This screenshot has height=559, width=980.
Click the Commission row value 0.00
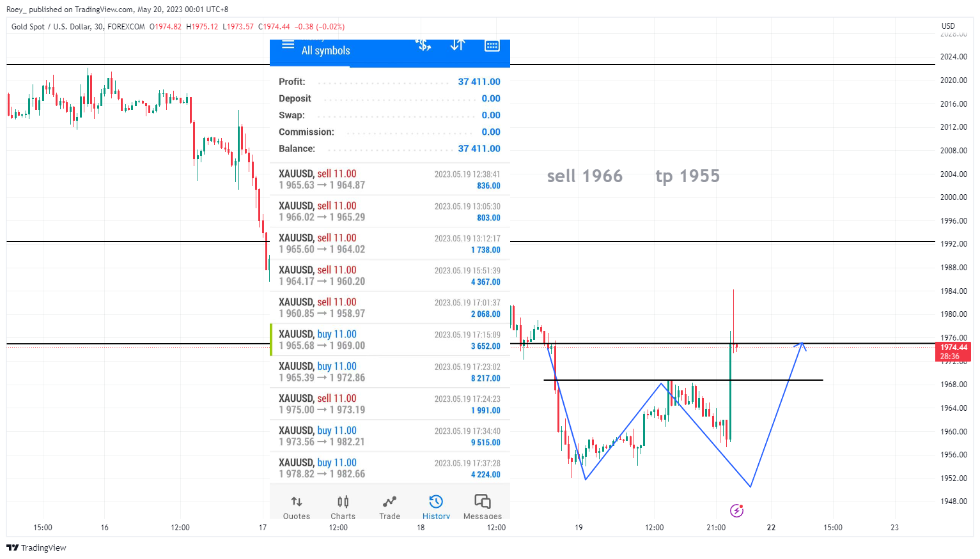(491, 132)
